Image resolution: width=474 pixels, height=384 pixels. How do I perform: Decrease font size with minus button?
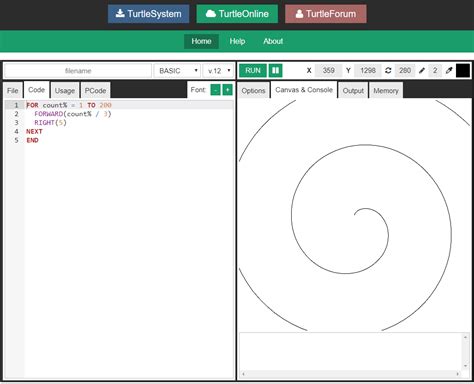click(x=216, y=90)
